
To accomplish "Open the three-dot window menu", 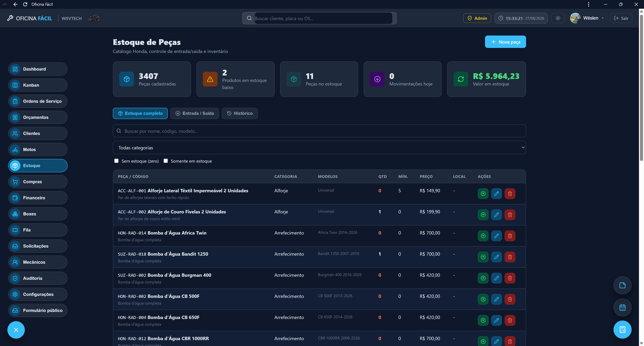I will [x=588, y=4].
